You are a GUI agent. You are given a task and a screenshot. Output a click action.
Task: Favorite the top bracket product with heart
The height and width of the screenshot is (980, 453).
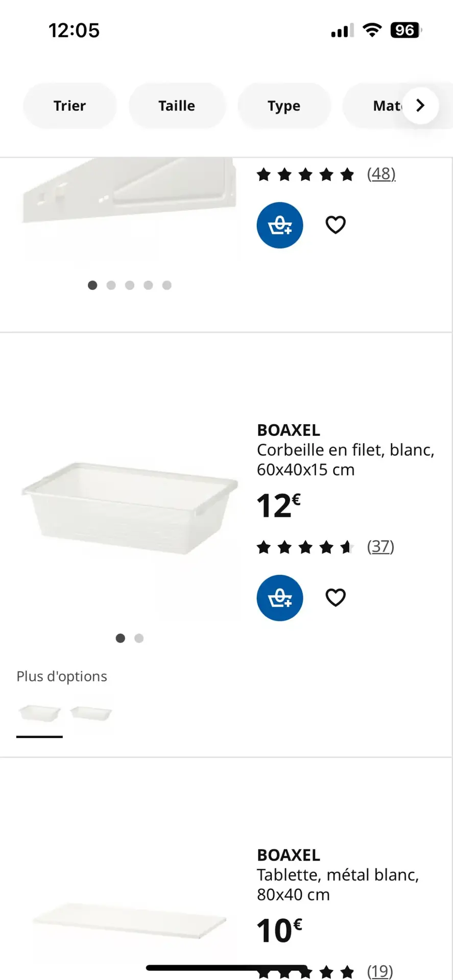[336, 225]
